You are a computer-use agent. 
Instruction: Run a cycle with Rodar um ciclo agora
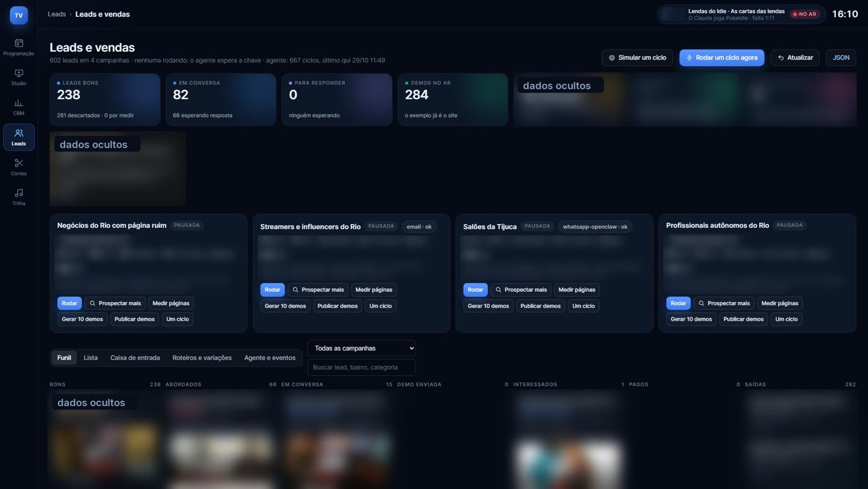point(722,58)
